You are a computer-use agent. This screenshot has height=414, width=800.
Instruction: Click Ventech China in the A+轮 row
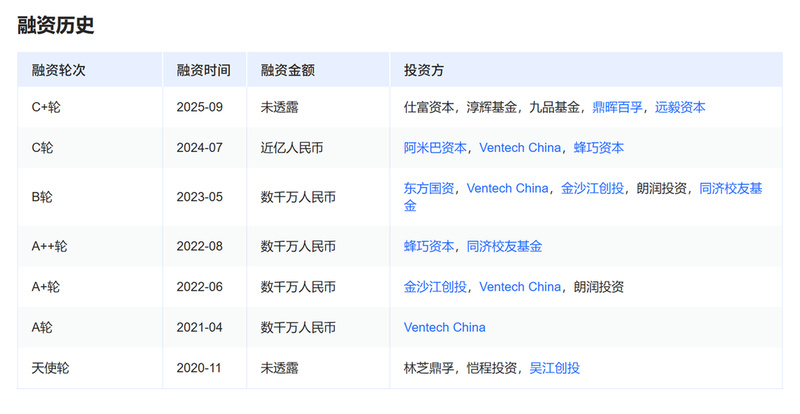pyautogui.click(x=520, y=287)
